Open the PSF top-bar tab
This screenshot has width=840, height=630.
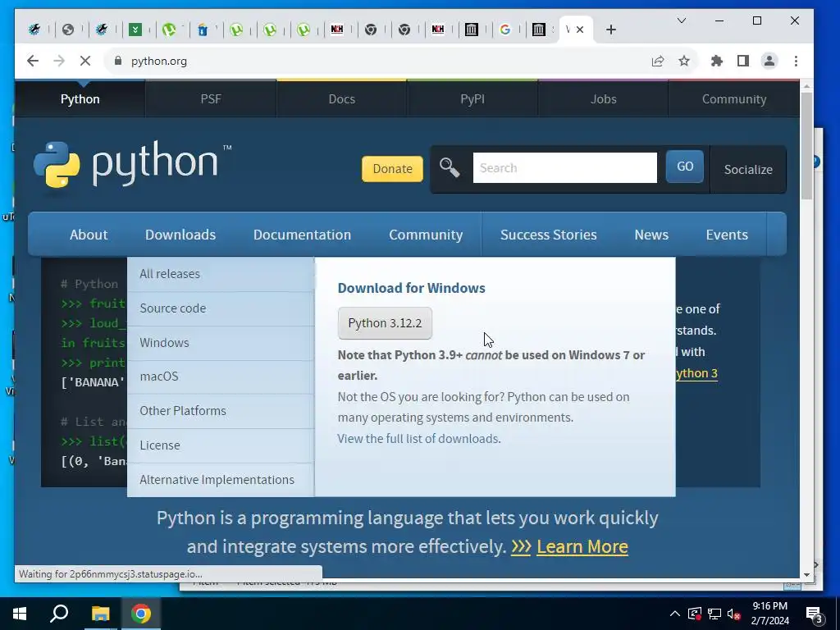(x=211, y=99)
